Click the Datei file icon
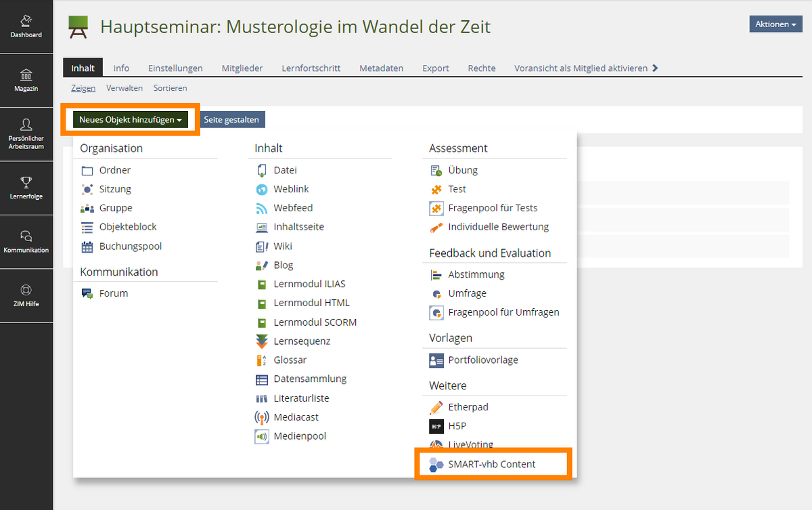812x510 pixels. point(262,171)
